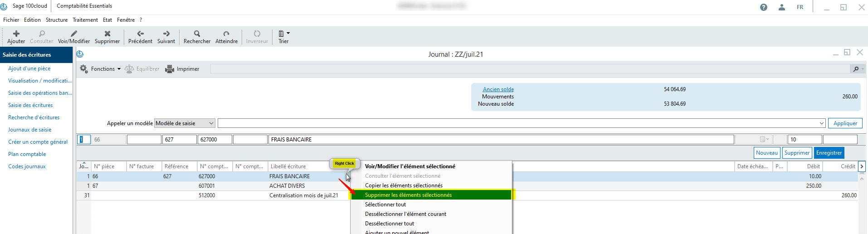Click the Appliquer button

pos(845,123)
